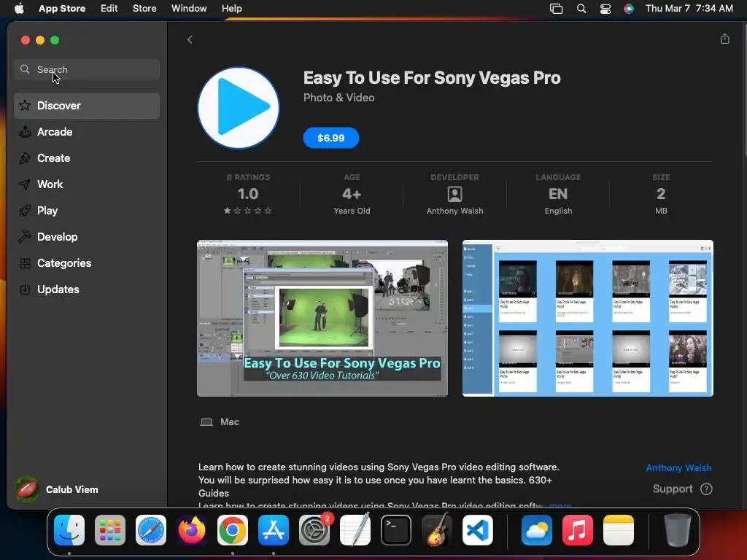Open Visual Studio Code from the dock
Screen dimensions: 747x560
coord(478,530)
